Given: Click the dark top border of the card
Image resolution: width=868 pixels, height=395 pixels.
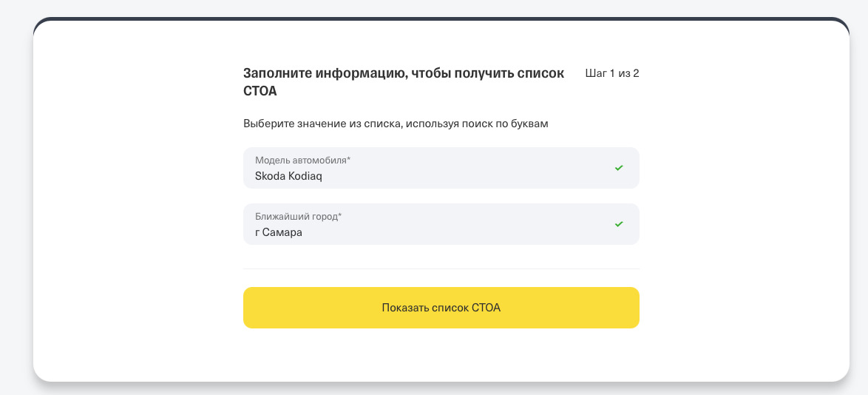Looking at the screenshot, I should pos(441,18).
